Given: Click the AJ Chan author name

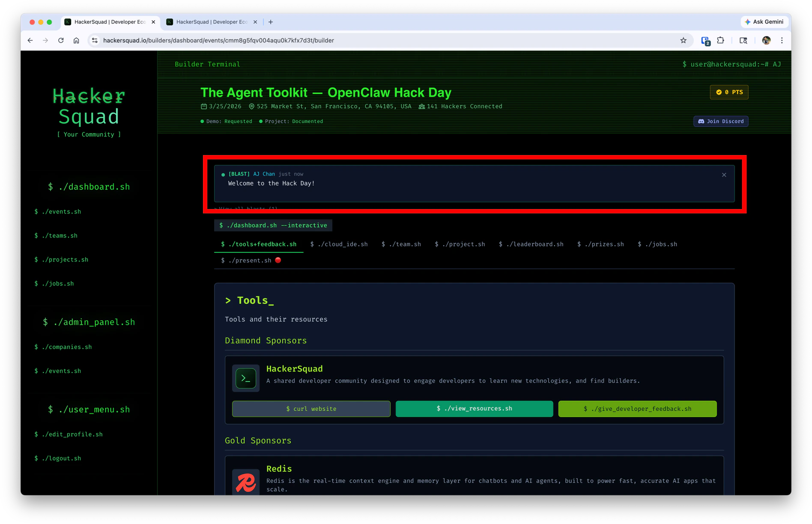Looking at the screenshot, I should pos(264,174).
